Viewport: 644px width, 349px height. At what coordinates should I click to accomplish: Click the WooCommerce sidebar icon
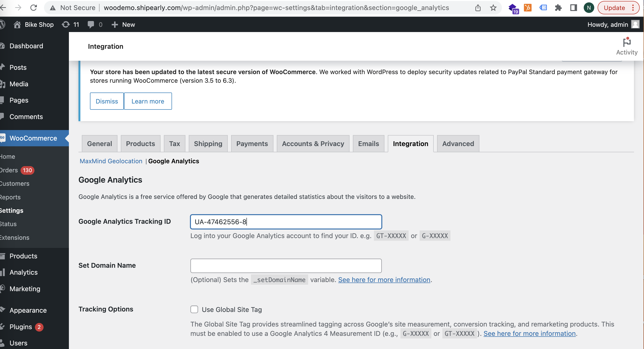coord(3,138)
